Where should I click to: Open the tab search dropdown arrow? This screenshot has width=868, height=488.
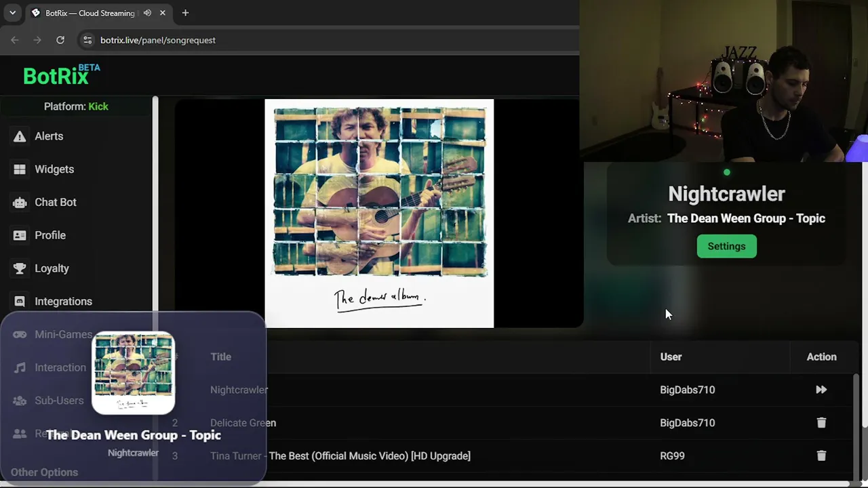[12, 13]
